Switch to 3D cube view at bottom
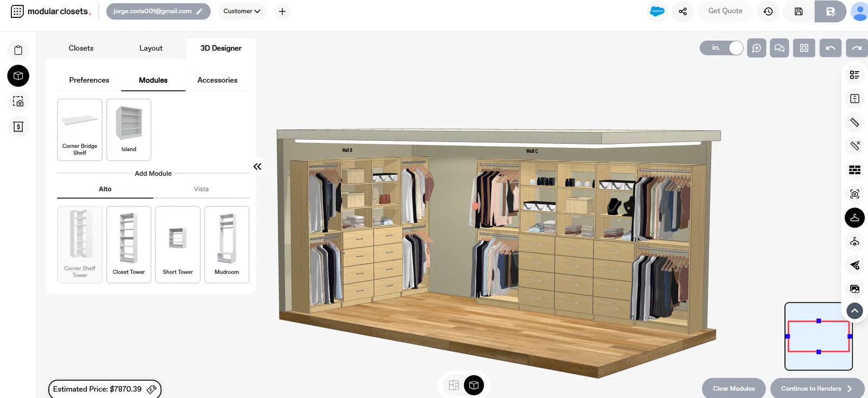The image size is (868, 398). coord(474,386)
